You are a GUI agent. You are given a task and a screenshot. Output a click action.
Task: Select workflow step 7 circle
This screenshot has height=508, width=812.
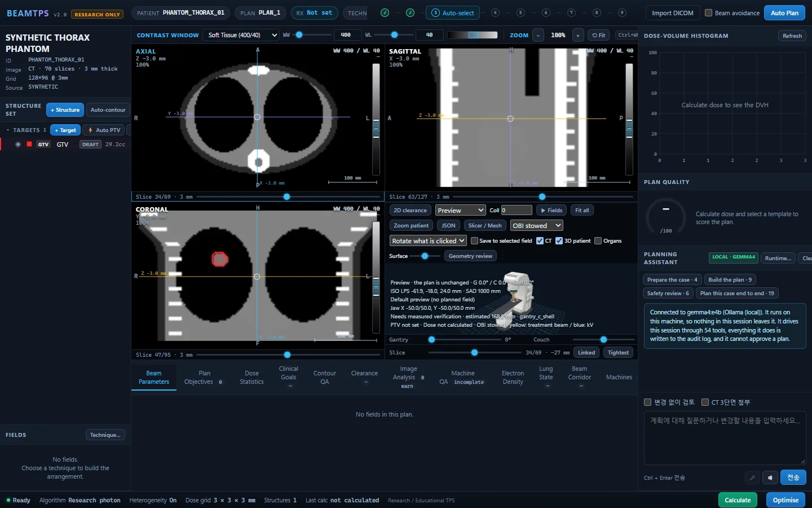[x=571, y=12]
